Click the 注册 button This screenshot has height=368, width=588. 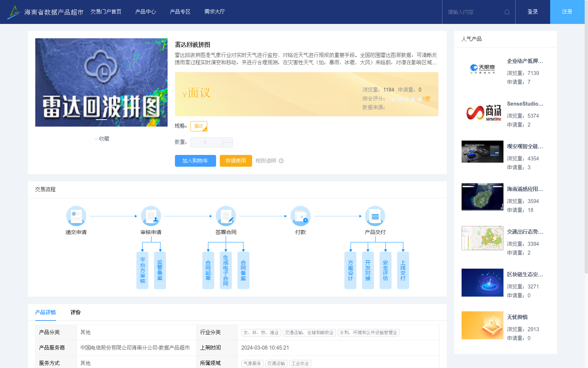[567, 12]
